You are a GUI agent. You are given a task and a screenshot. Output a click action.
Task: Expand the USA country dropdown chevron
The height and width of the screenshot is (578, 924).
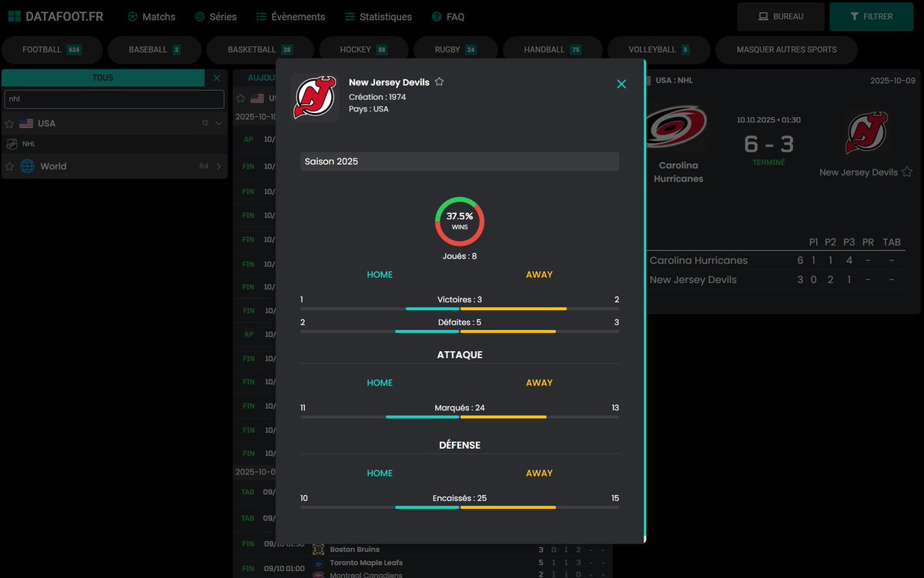[x=219, y=123]
